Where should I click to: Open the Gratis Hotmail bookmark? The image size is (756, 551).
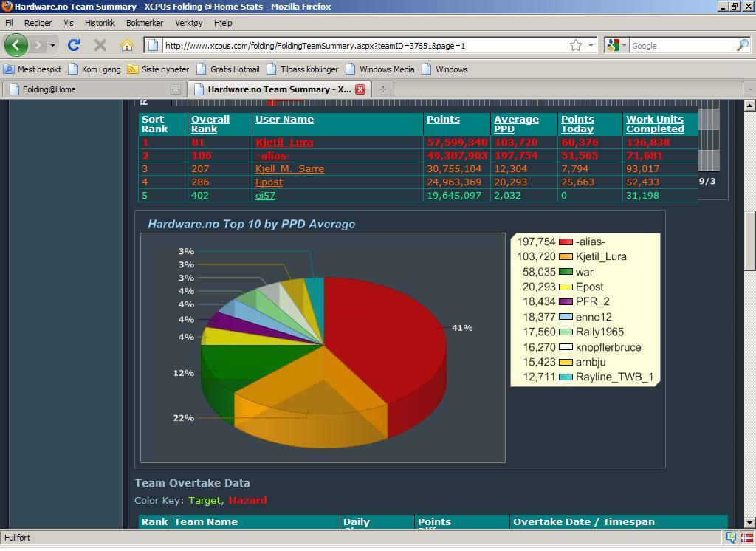pos(228,69)
